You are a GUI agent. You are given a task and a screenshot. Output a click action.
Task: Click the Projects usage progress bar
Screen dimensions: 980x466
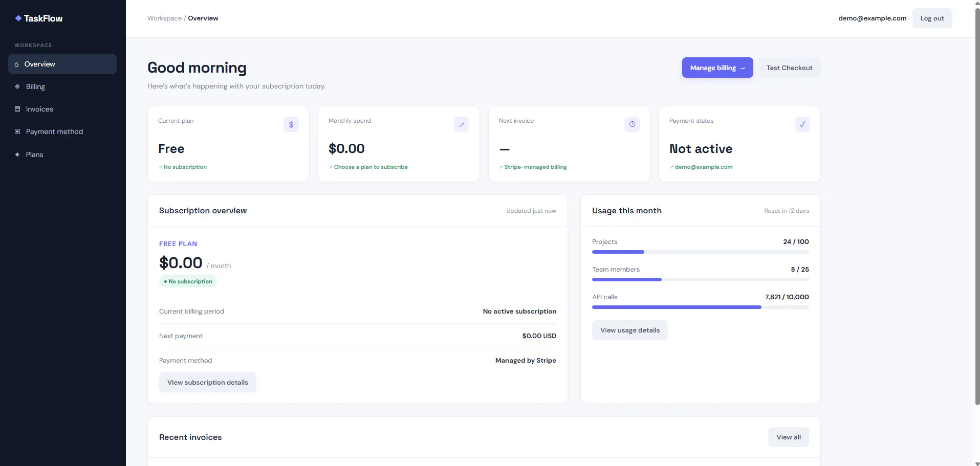[701, 252]
